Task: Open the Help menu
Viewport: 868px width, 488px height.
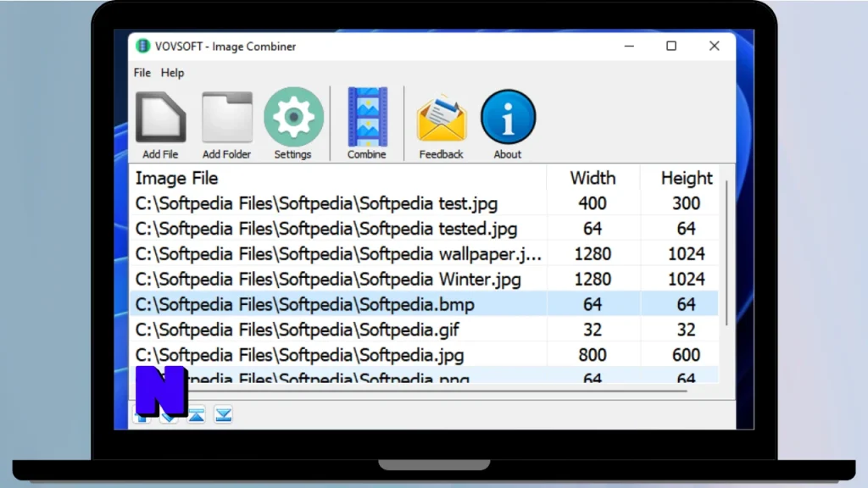Action: point(172,73)
